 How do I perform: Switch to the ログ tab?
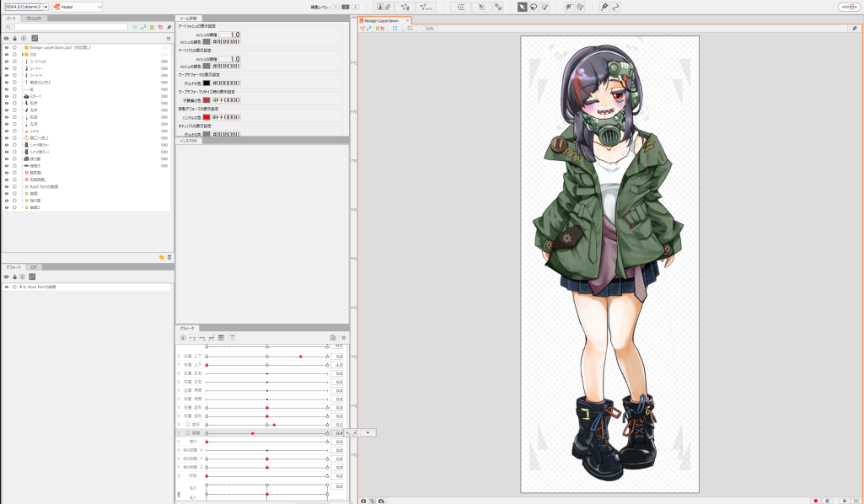(x=33, y=267)
